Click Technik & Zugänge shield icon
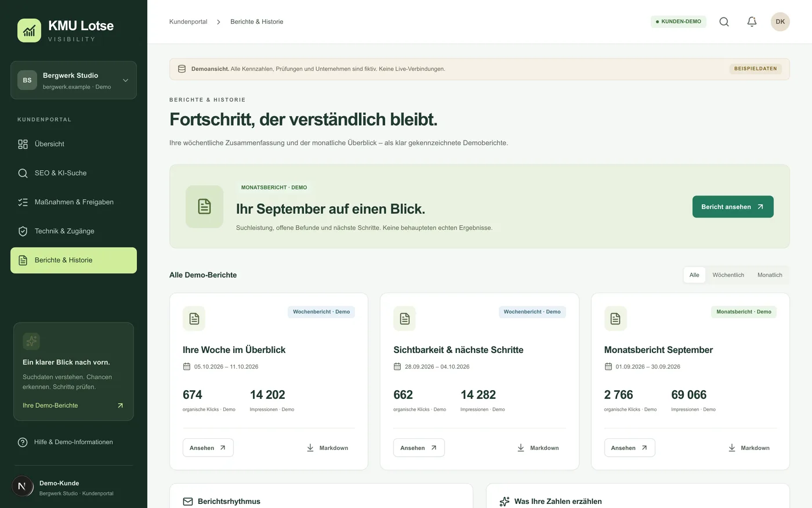The width and height of the screenshot is (812, 508). (x=23, y=231)
